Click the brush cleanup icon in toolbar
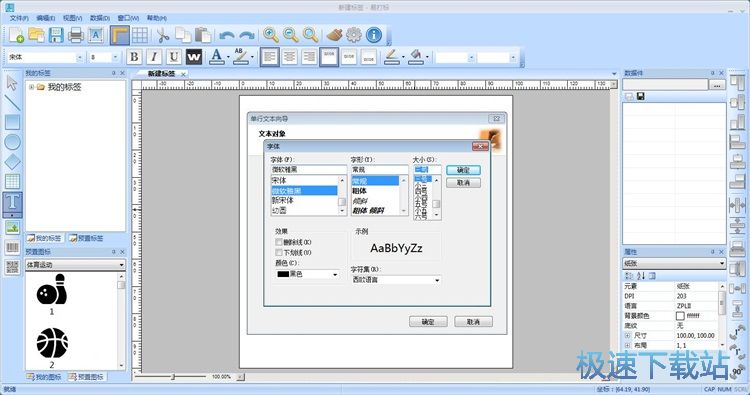Image resolution: width=750 pixels, height=395 pixels. (334, 35)
